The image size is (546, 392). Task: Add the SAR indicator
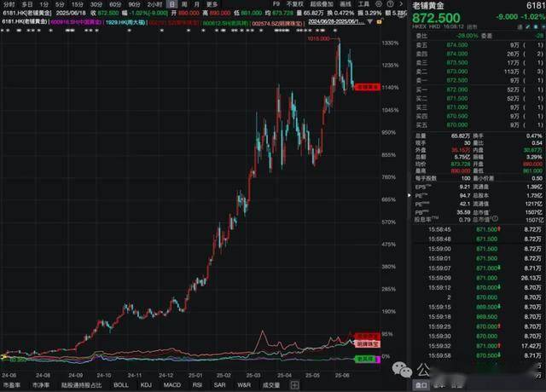coord(220,385)
